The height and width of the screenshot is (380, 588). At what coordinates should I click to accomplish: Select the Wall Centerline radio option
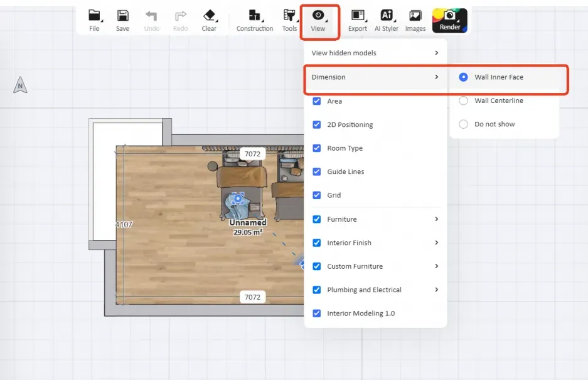(x=464, y=100)
